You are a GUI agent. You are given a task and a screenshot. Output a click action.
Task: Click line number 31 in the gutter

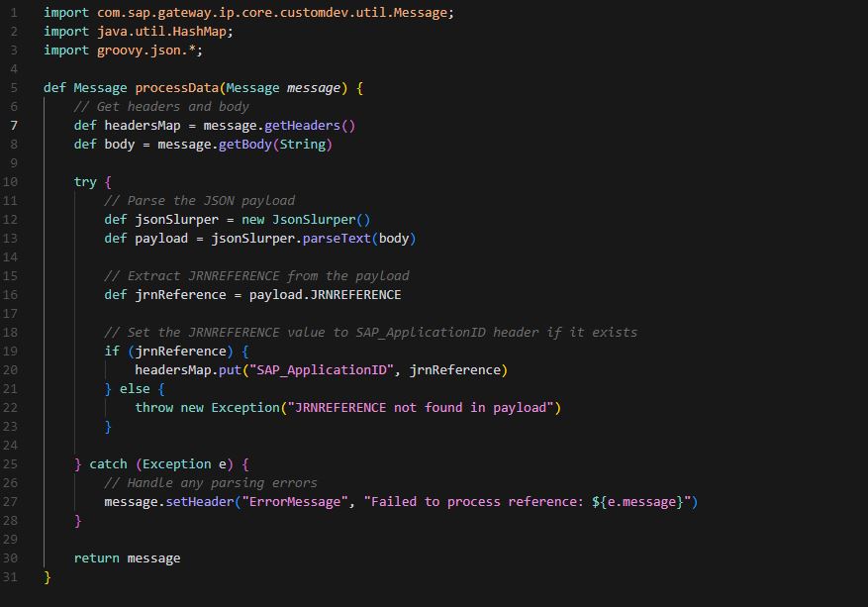point(11,576)
